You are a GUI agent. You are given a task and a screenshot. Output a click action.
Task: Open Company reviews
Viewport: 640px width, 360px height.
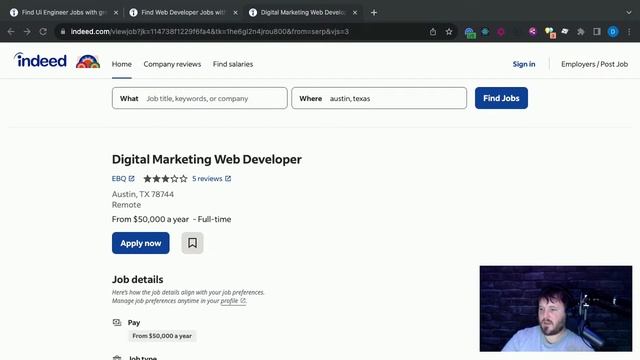(x=172, y=64)
